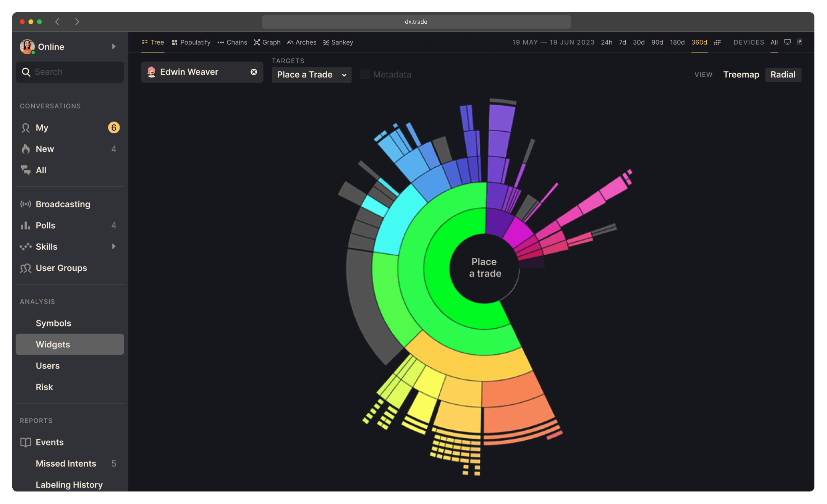Click the sidebar Search field

click(70, 72)
